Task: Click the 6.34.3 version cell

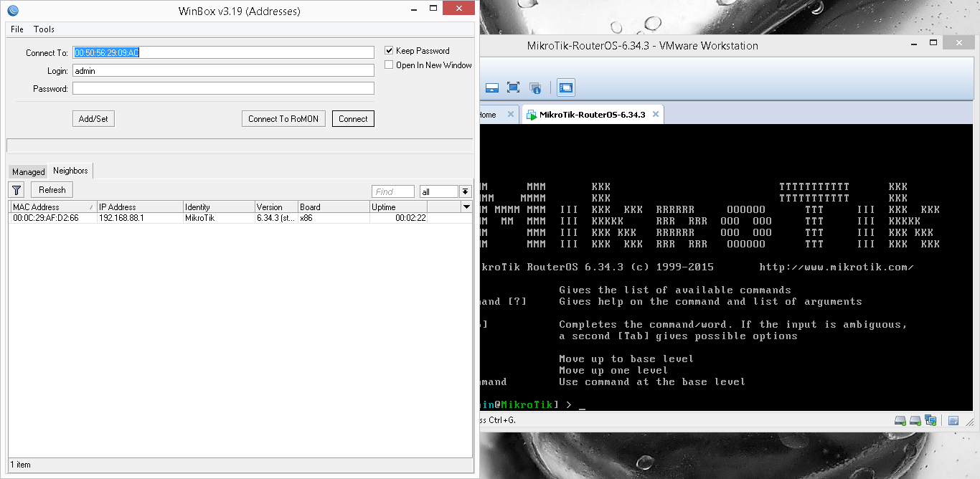Action: (276, 218)
